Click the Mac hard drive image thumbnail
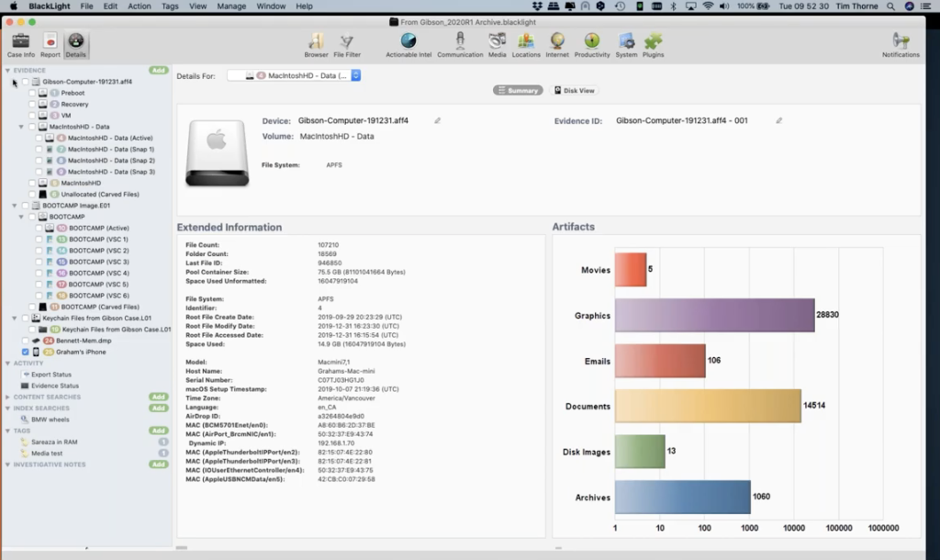Screen dimensions: 940x560 click(217, 153)
